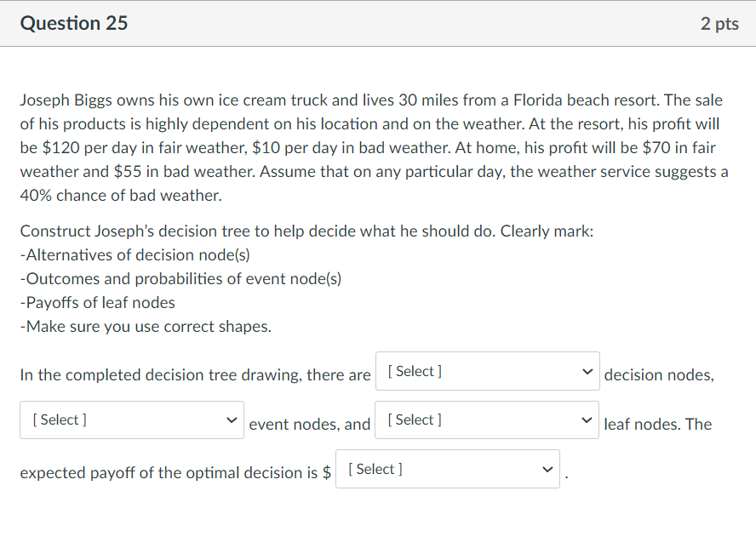
Task: Open the event nodes count dropdown
Action: pyautogui.click(x=131, y=420)
